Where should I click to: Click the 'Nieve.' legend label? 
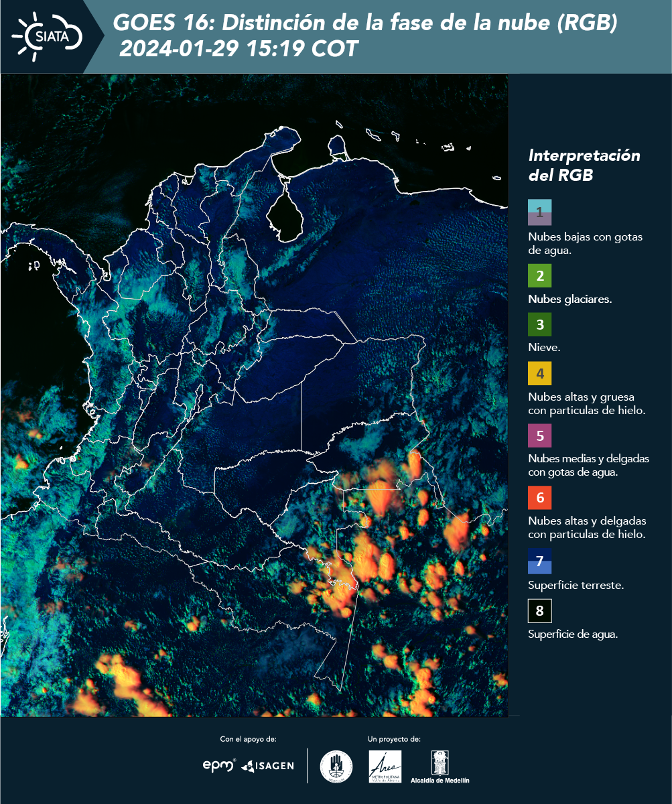(544, 348)
